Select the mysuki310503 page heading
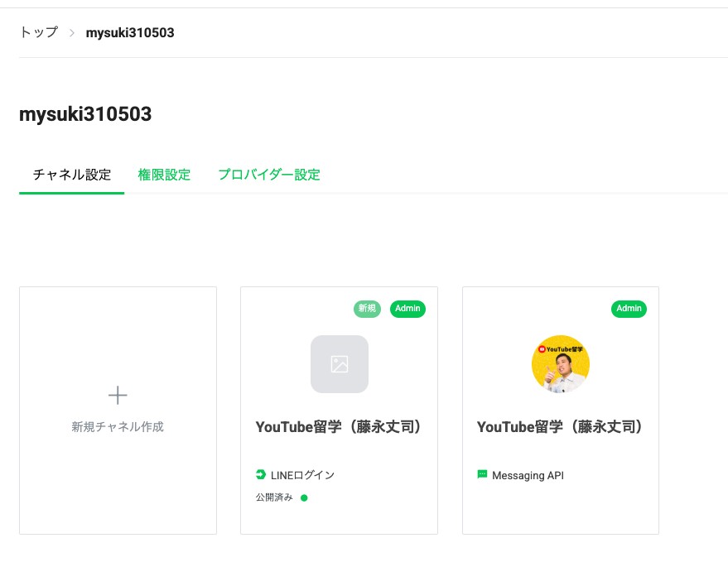Screen dimensions: 728x586 coord(85,114)
